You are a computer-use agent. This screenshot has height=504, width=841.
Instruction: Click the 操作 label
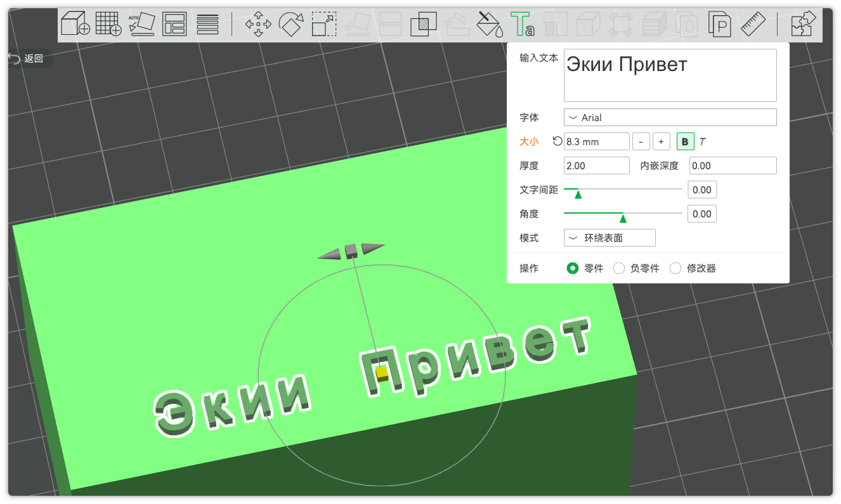[529, 268]
